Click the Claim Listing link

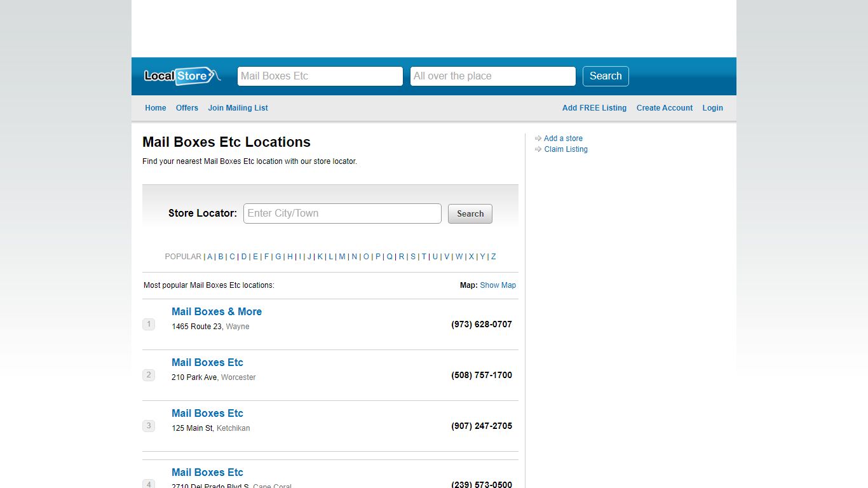(x=566, y=149)
